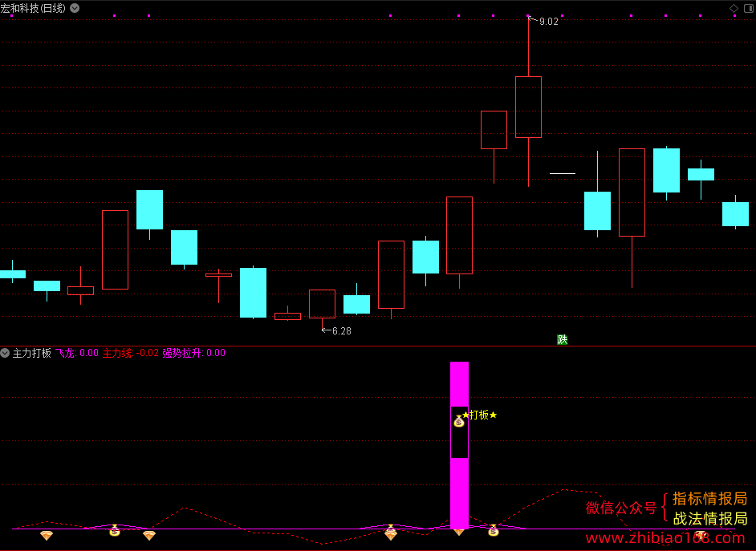Image resolution: width=756 pixels, height=551 pixels.
Task: Select the red candle with 6.28 low
Action: pyautogui.click(x=322, y=304)
